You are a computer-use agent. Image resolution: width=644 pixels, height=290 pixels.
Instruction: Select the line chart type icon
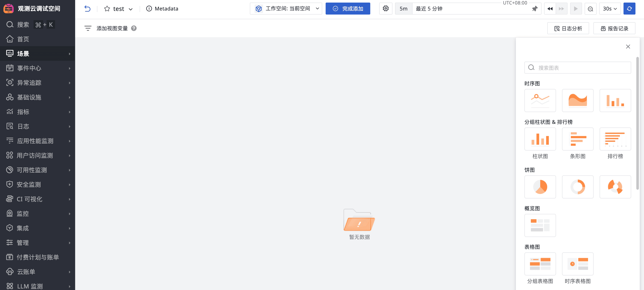(540, 101)
